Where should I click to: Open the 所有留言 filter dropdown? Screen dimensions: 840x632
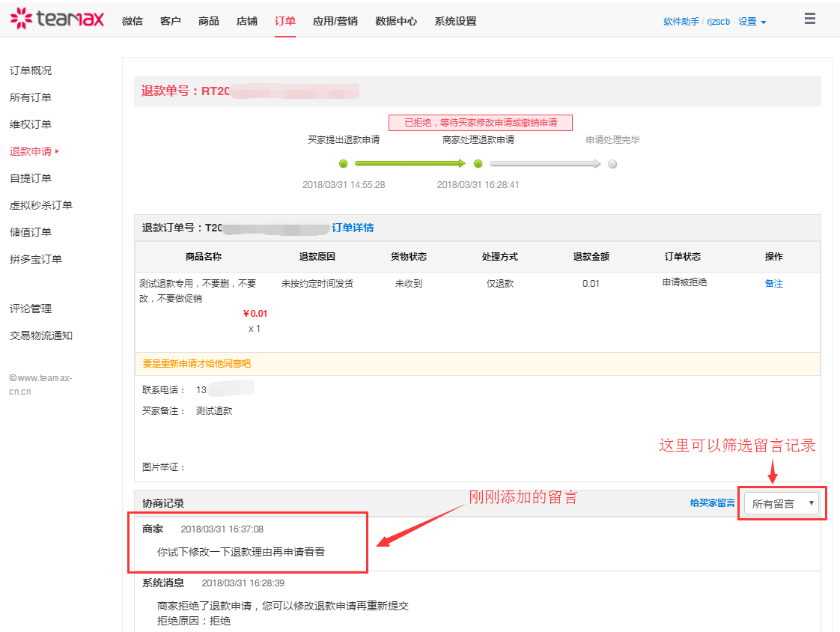[782, 503]
